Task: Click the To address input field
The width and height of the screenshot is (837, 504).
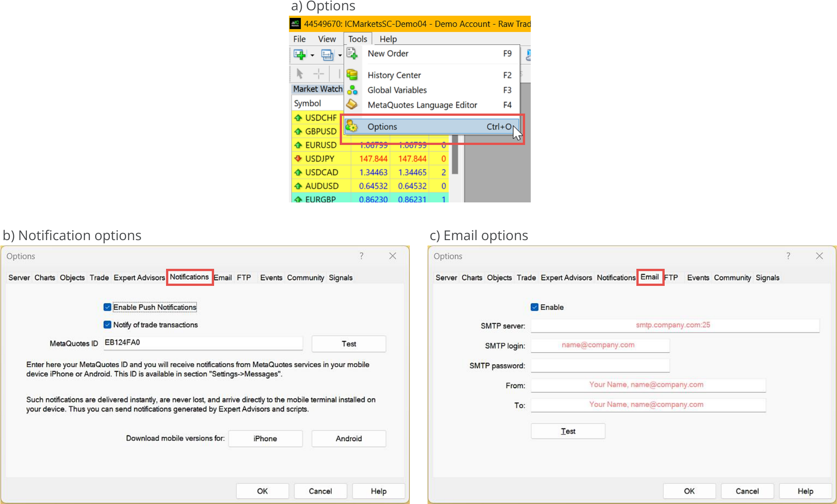Action: click(x=648, y=405)
